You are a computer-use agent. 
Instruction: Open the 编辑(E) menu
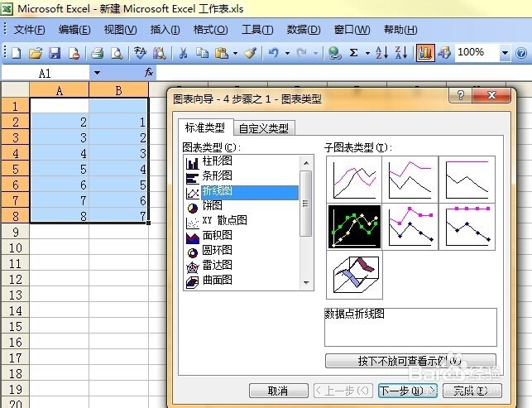[x=74, y=30]
